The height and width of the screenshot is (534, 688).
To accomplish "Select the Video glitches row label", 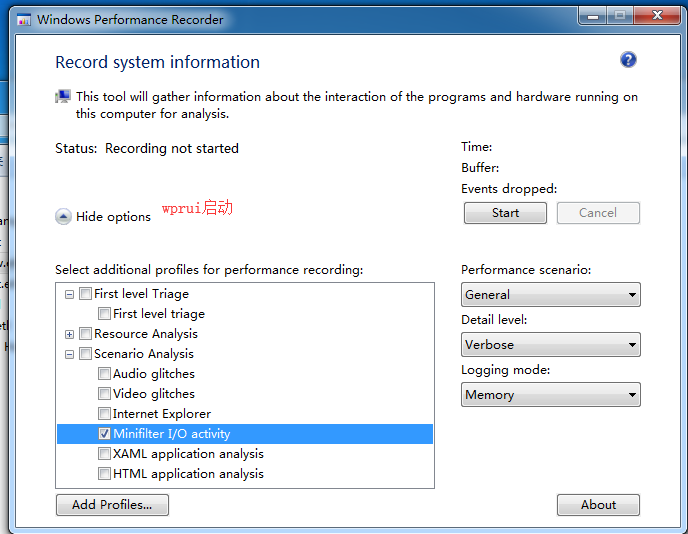I will (154, 394).
